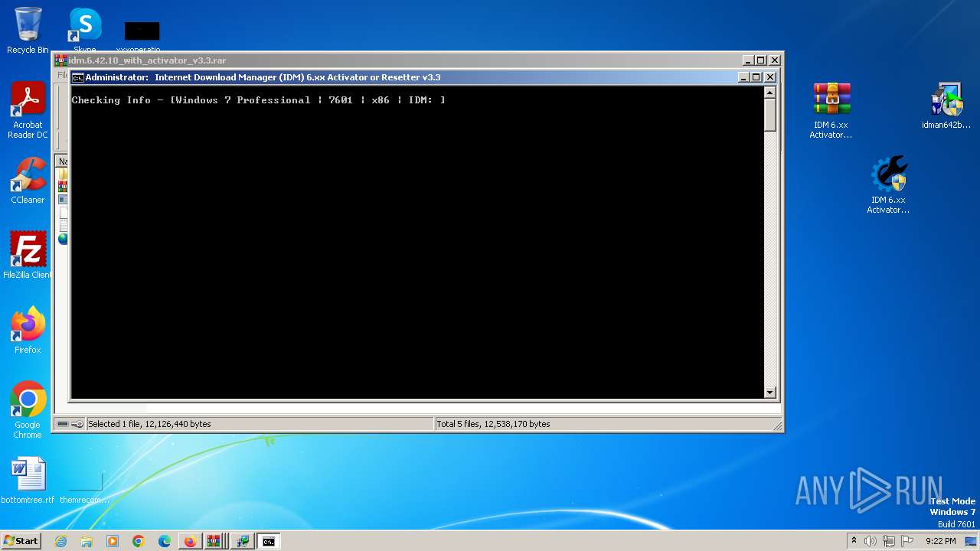The image size is (980, 551).
Task: Open the Start menu
Action: pos(21,541)
